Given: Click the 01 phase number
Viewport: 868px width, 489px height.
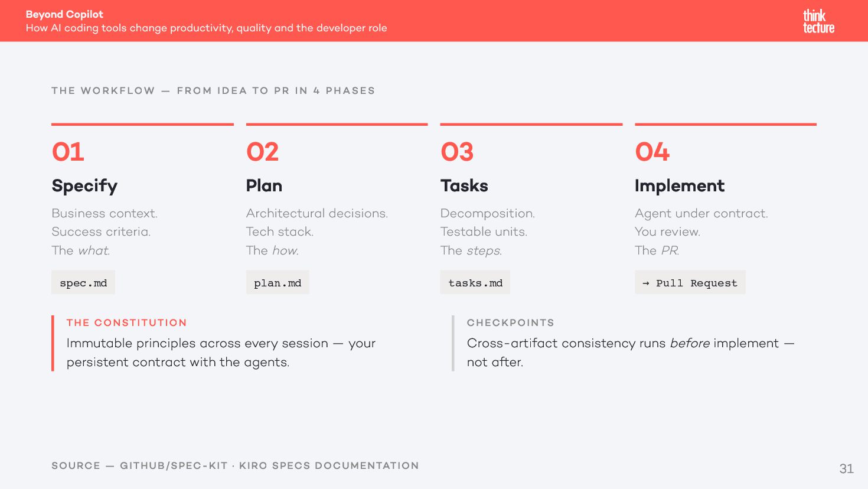Looking at the screenshot, I should click(x=68, y=152).
